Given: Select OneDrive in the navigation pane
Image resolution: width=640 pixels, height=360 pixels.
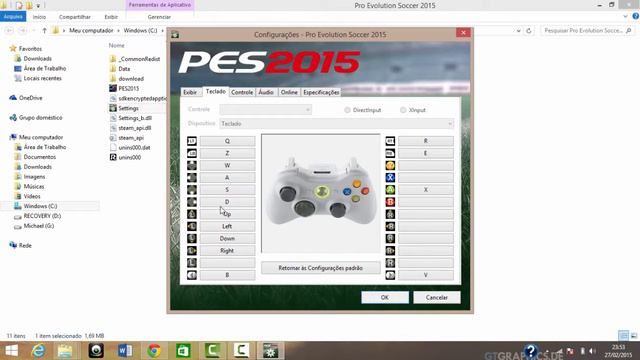Looking at the screenshot, I should tap(31, 98).
